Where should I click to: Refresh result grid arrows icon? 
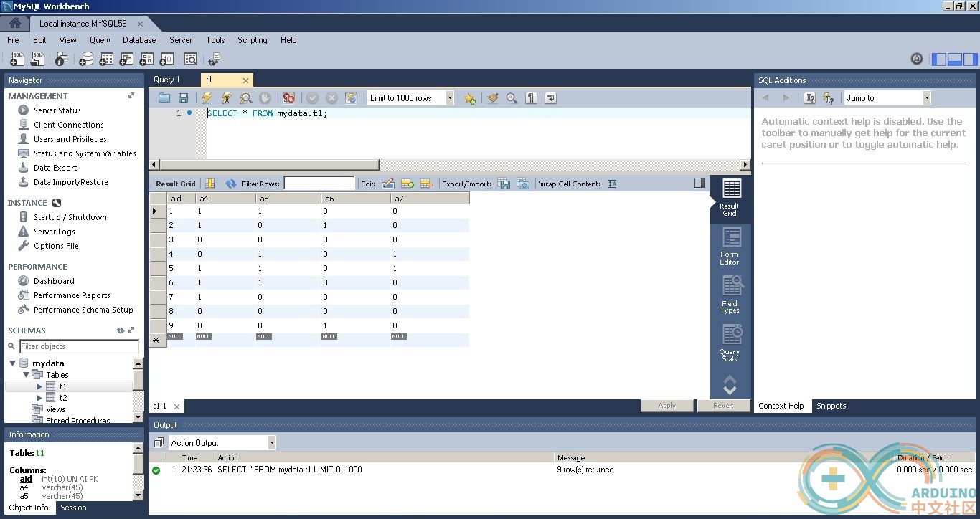[x=231, y=184]
